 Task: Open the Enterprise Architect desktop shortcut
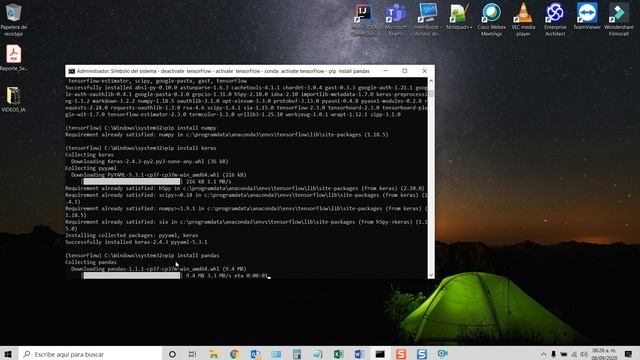[x=555, y=20]
